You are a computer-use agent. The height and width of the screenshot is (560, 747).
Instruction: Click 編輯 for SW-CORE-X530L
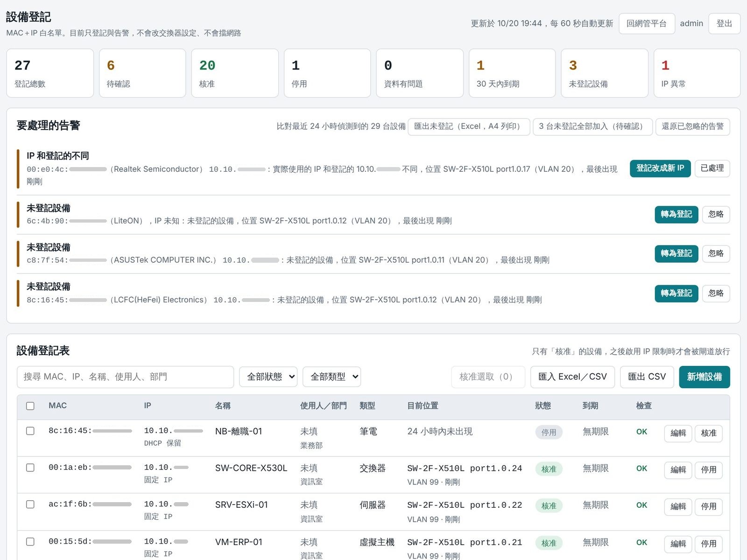click(678, 470)
